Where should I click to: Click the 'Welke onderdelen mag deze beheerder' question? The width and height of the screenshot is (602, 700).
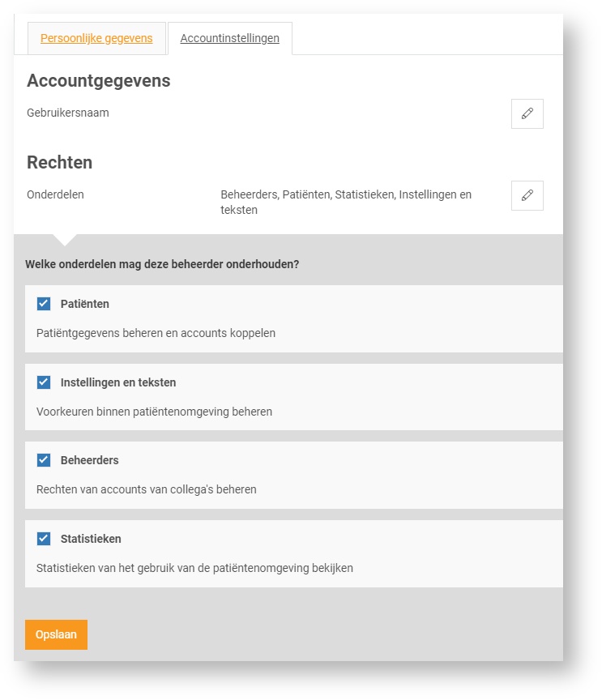point(162,264)
